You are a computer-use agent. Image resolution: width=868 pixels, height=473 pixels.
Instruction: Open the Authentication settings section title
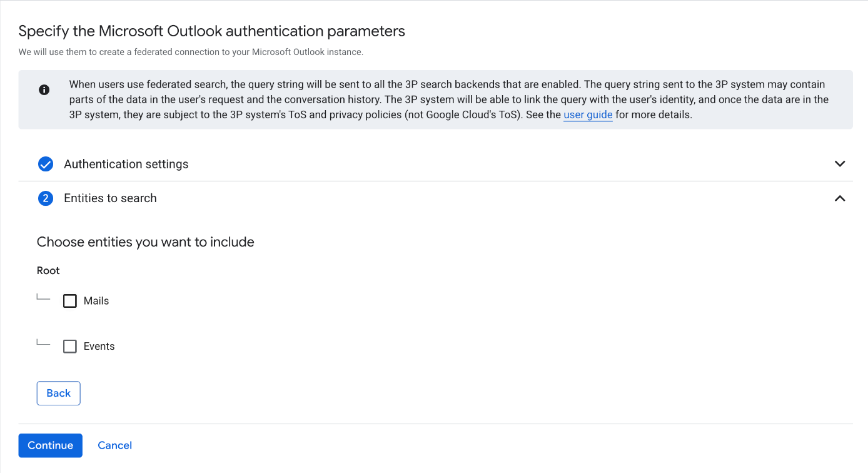(126, 164)
